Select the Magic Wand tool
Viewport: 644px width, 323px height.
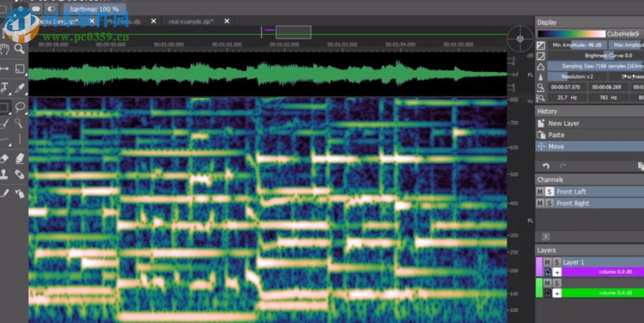19,122
